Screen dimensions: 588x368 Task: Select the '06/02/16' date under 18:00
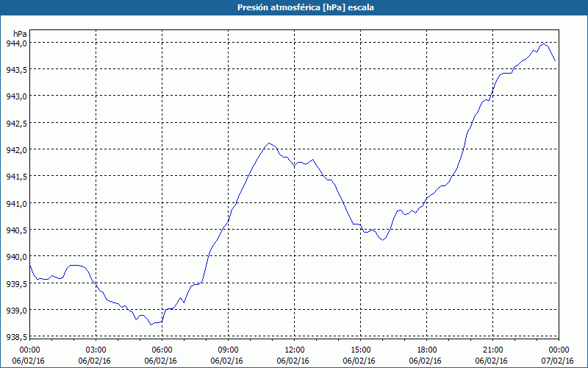pyautogui.click(x=426, y=361)
